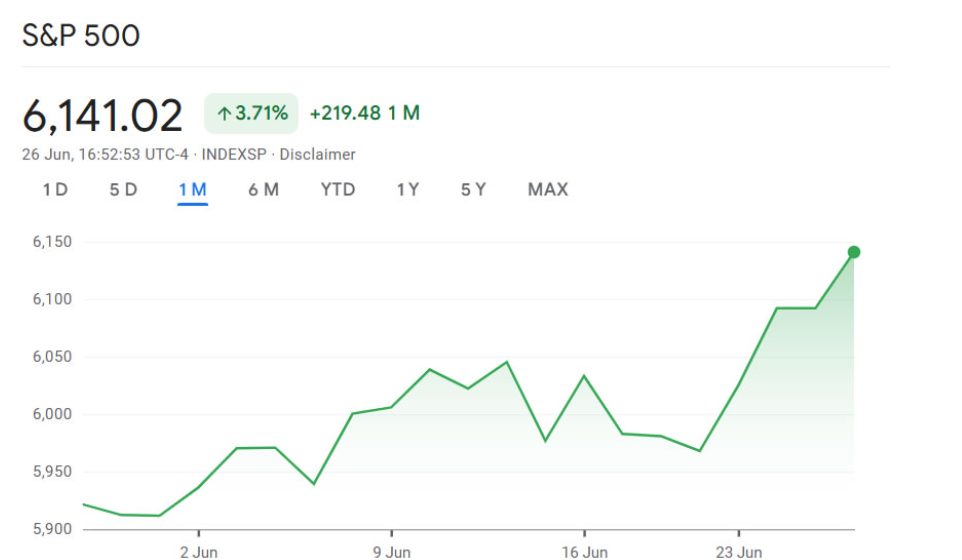Click the 16 Jun axis label

point(585,552)
